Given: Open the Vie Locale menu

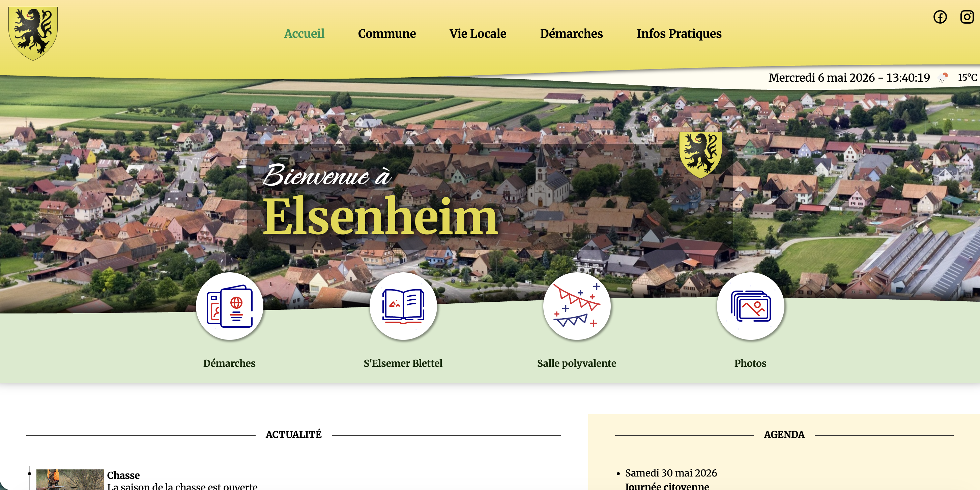Looking at the screenshot, I should click(x=478, y=33).
